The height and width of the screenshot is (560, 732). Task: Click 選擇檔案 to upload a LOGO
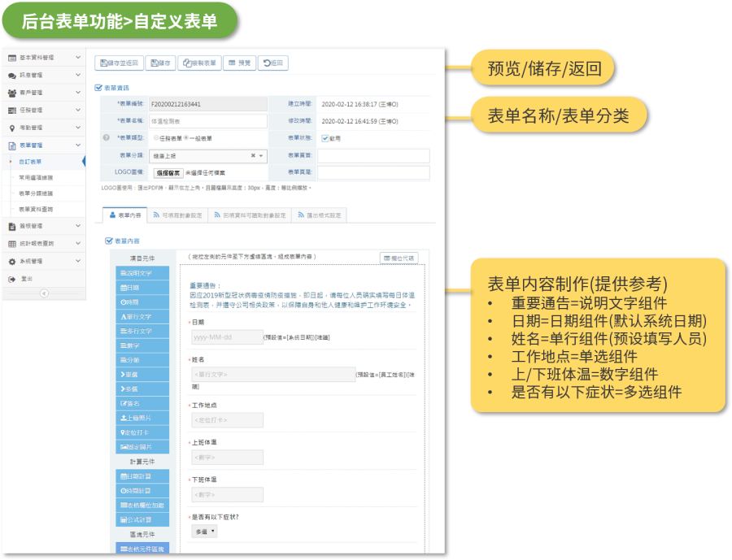click(x=168, y=175)
